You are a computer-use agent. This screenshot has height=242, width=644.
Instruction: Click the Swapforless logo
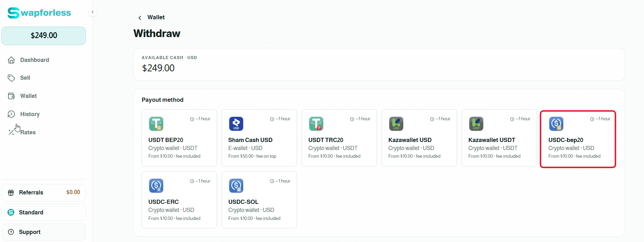[x=39, y=13]
